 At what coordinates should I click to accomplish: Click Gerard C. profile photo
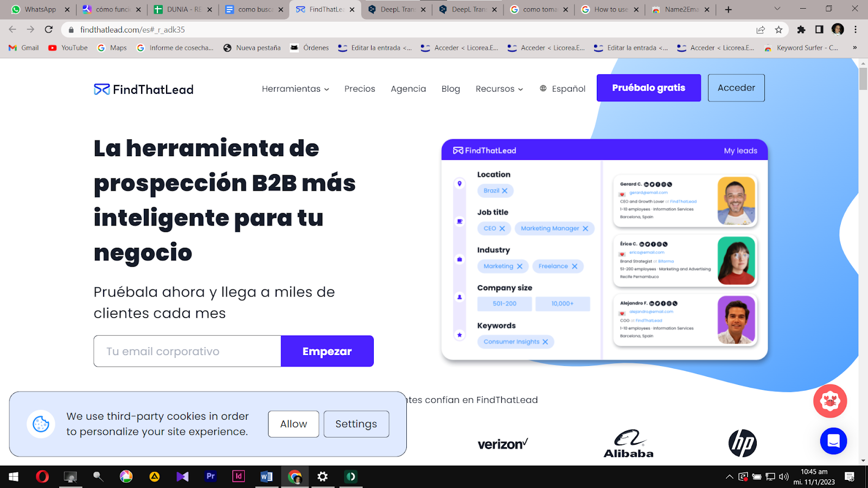pos(736,201)
